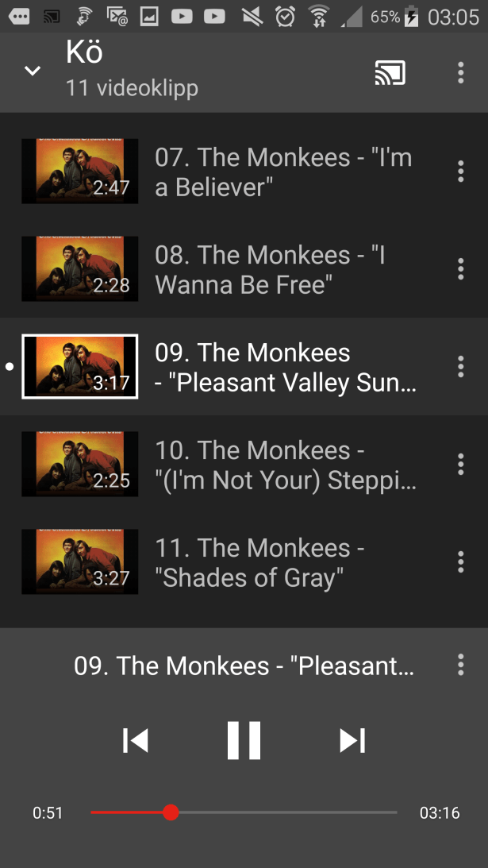Open now-playing title overflow menu
This screenshot has width=488, height=868.
point(460,664)
